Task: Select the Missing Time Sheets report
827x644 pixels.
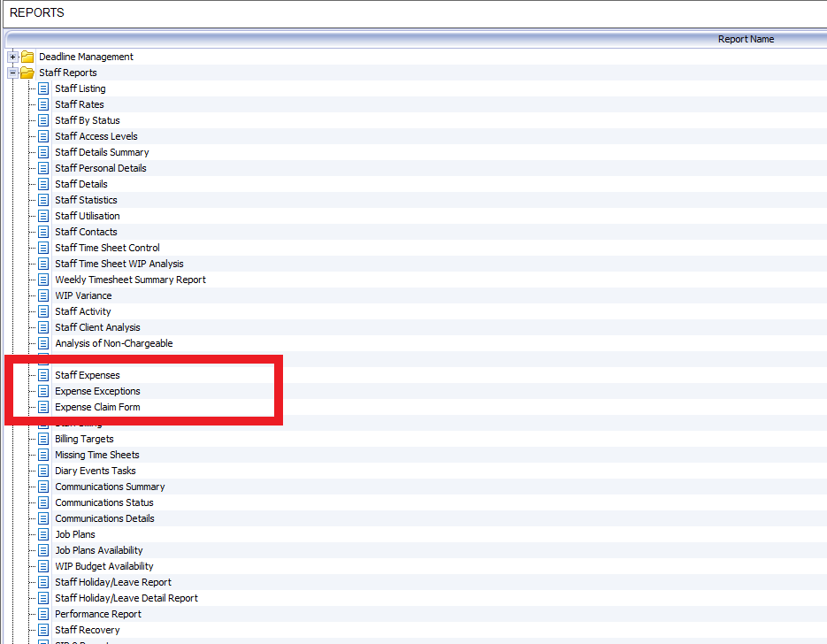Action: click(97, 455)
